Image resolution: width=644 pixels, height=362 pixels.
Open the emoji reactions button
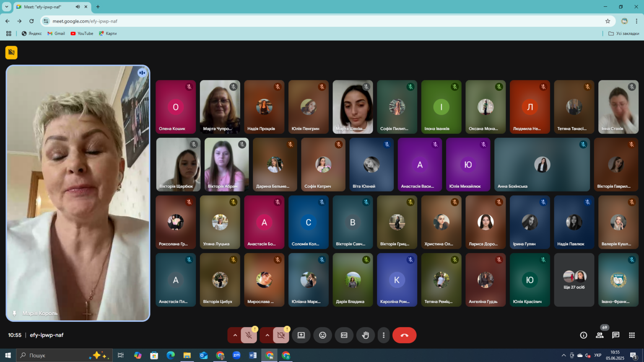[322, 335]
